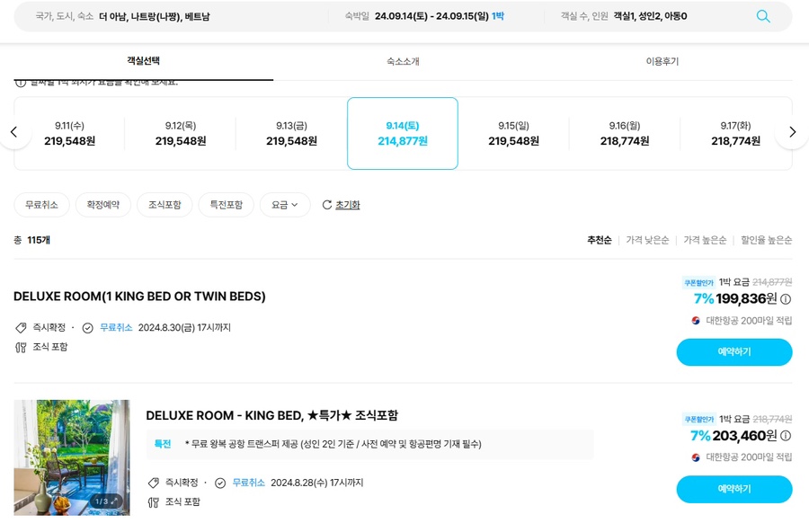Show previous dates with left arrow
Image resolution: width=809 pixels, height=532 pixels.
13,132
